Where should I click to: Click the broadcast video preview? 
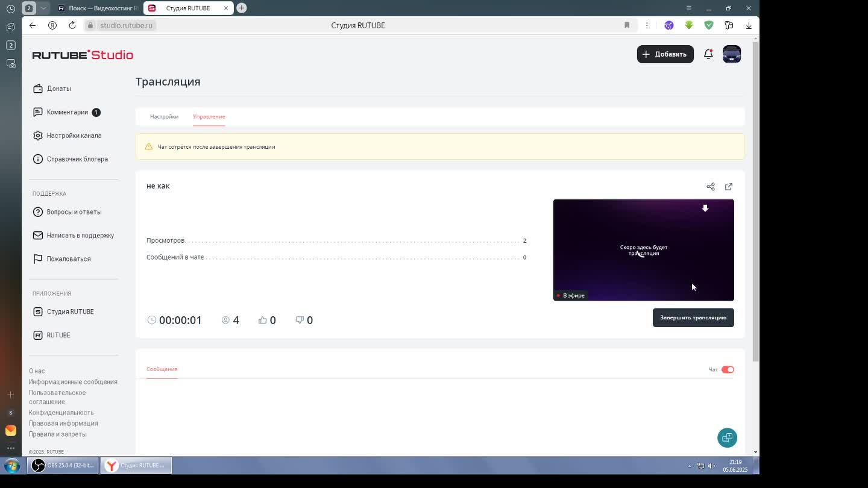coord(644,250)
